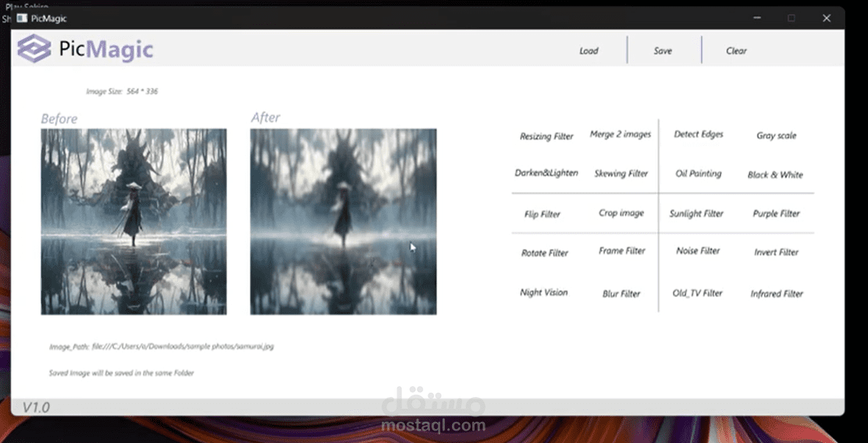This screenshot has height=443, width=868.
Task: Click the After image preview
Action: click(343, 221)
